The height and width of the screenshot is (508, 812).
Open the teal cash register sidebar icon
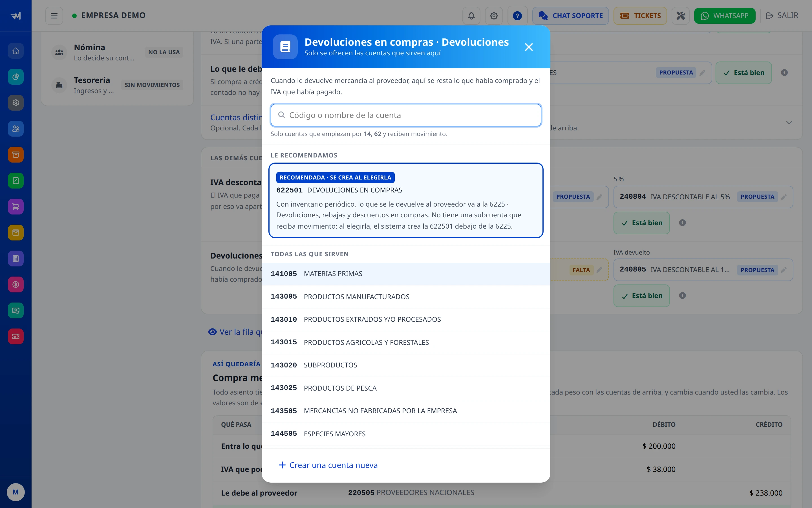(16, 310)
